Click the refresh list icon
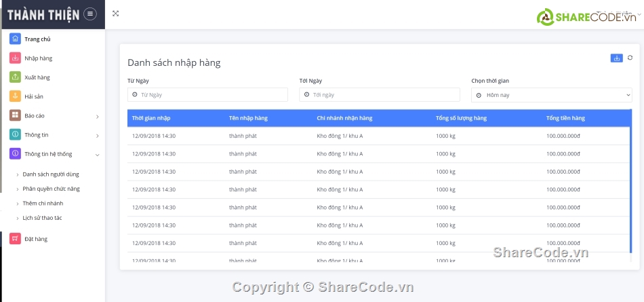644x302 pixels. [630, 58]
